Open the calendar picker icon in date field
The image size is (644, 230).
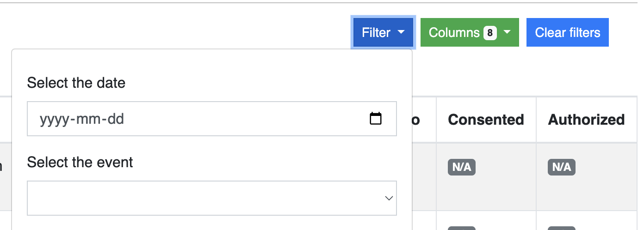tap(376, 119)
